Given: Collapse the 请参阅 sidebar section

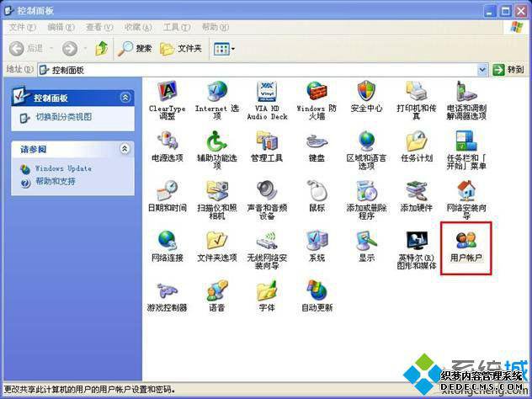Looking at the screenshot, I should [x=125, y=149].
